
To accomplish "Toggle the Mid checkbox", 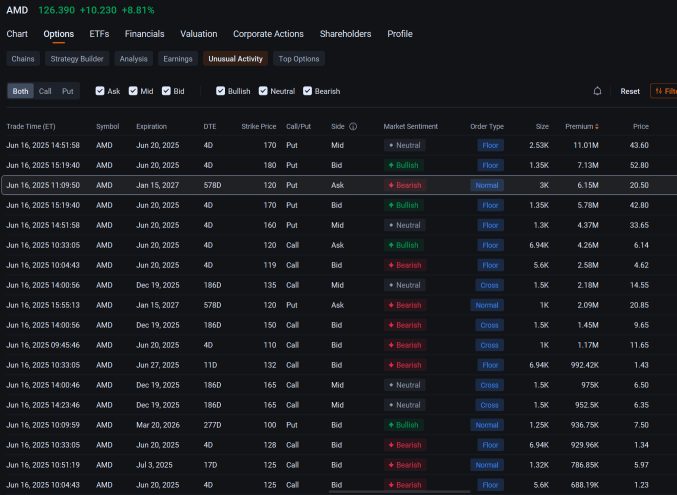I will click(133, 91).
